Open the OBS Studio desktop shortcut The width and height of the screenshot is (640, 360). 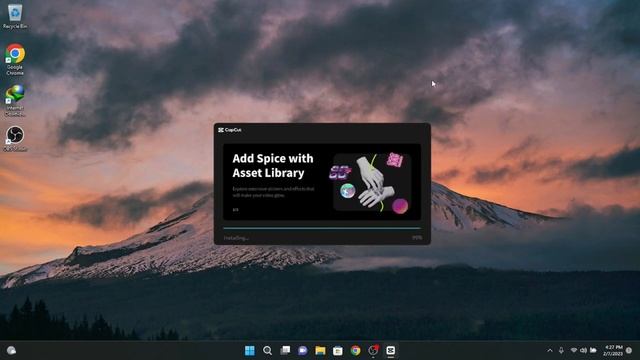[15, 139]
